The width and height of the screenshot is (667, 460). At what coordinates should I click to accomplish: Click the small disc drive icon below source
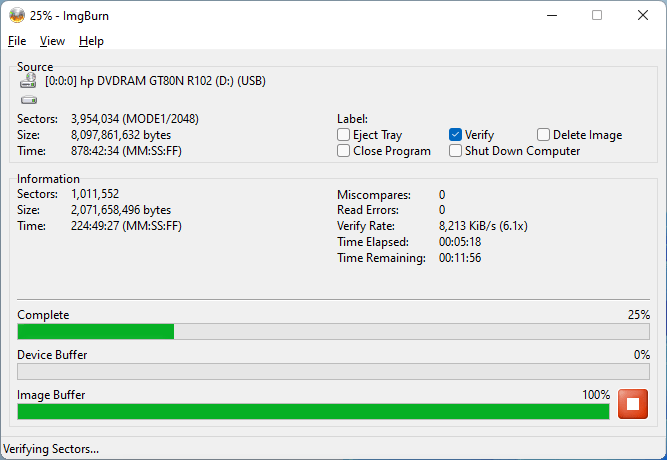pos(29,100)
